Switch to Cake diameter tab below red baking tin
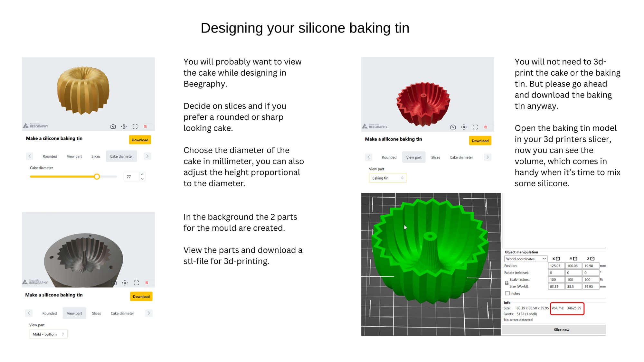The width and height of the screenshot is (644, 362). click(461, 157)
